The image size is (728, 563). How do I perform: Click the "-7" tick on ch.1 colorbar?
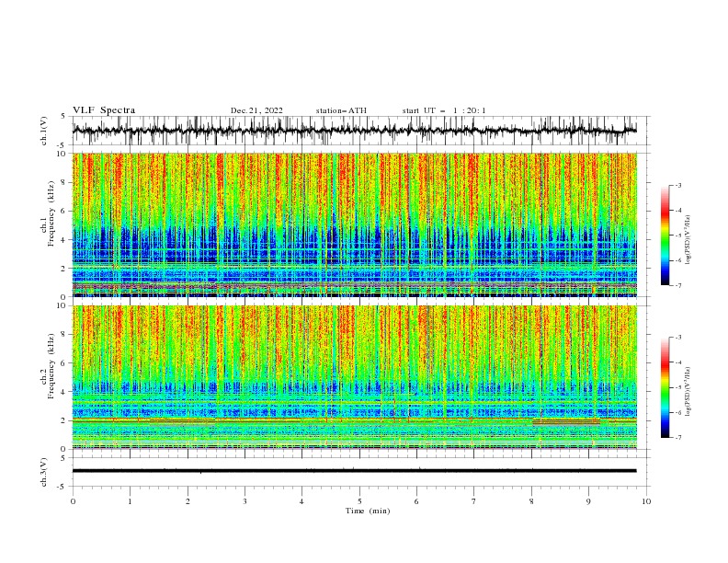(x=677, y=286)
